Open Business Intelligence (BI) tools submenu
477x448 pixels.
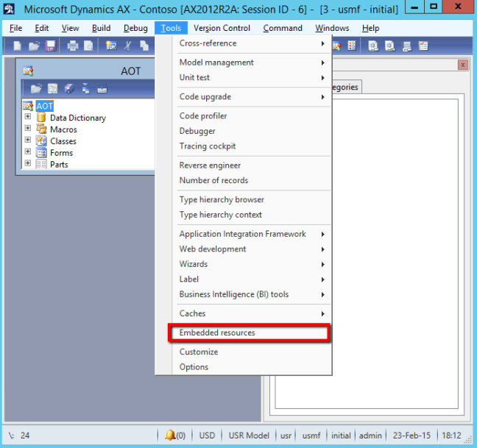(252, 294)
